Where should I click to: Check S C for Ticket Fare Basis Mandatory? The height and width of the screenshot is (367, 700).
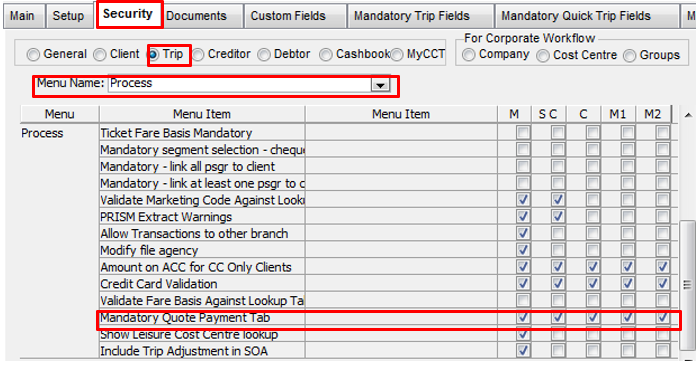pos(558,133)
